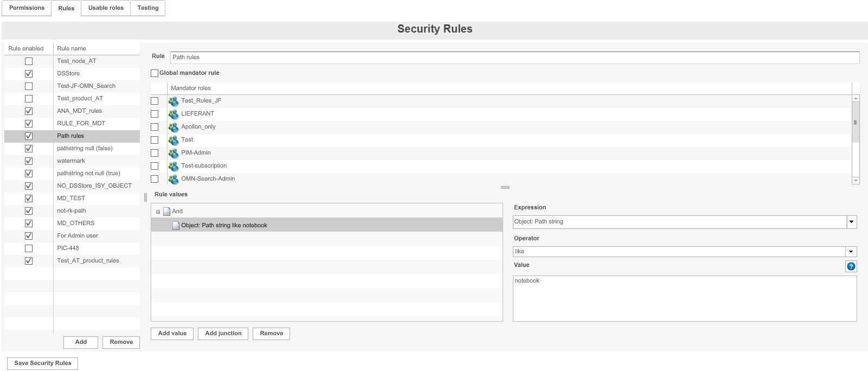
Task: Select the MD_TEST rule
Action: [71, 199]
